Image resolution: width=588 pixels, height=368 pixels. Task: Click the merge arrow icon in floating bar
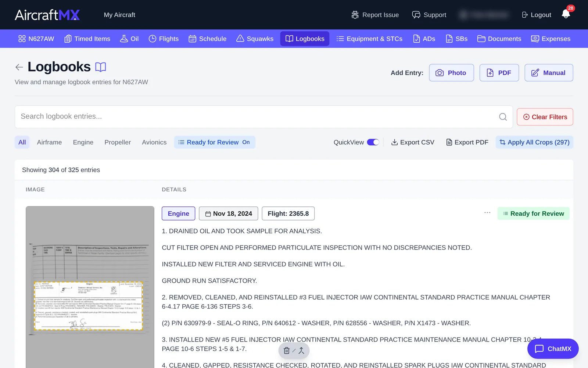tap(301, 351)
